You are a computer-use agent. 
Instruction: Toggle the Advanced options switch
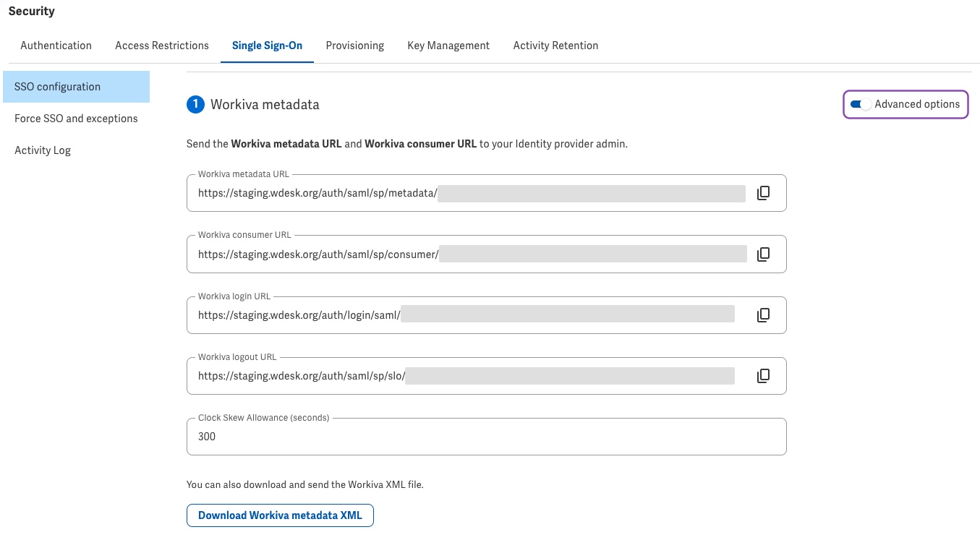[x=861, y=104]
